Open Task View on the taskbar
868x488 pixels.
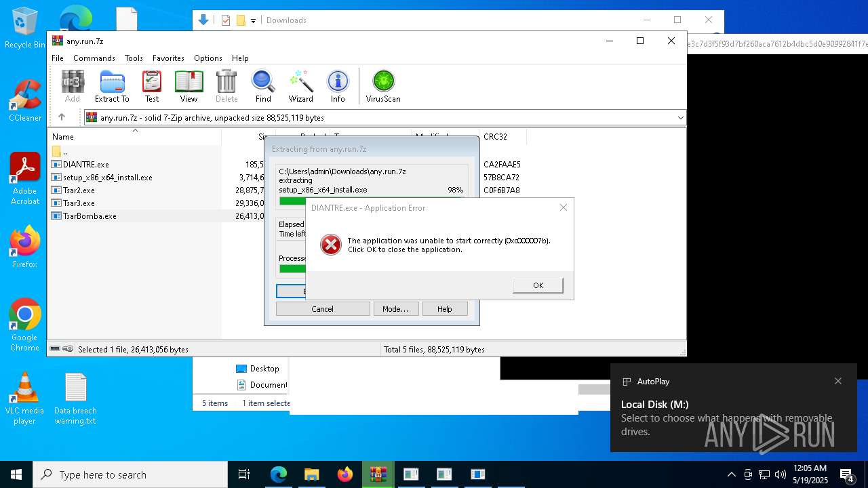coord(244,474)
